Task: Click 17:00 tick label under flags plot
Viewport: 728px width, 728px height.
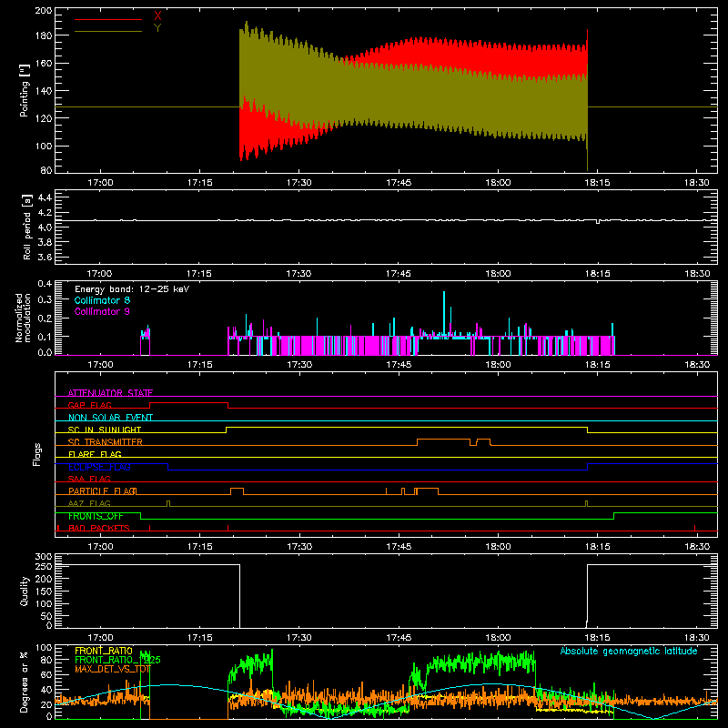Action: [x=100, y=547]
